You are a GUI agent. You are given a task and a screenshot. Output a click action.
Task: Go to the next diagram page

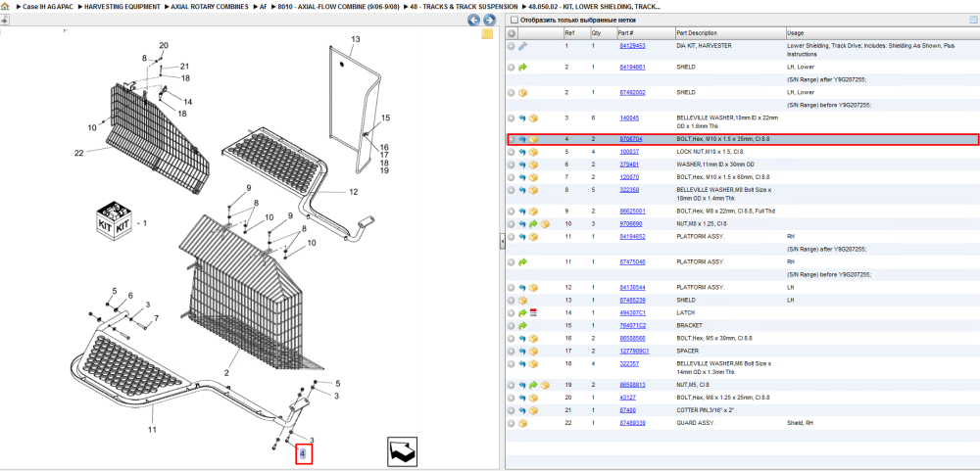click(x=489, y=20)
